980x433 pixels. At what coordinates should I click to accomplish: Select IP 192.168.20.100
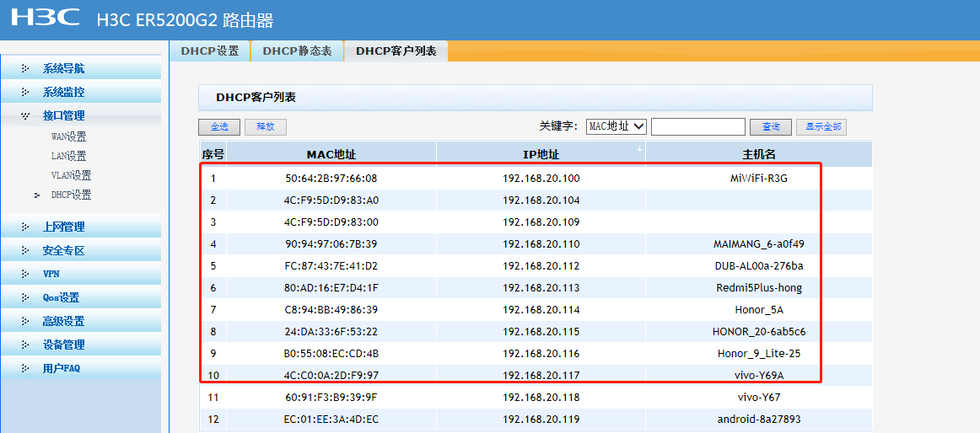tap(541, 179)
